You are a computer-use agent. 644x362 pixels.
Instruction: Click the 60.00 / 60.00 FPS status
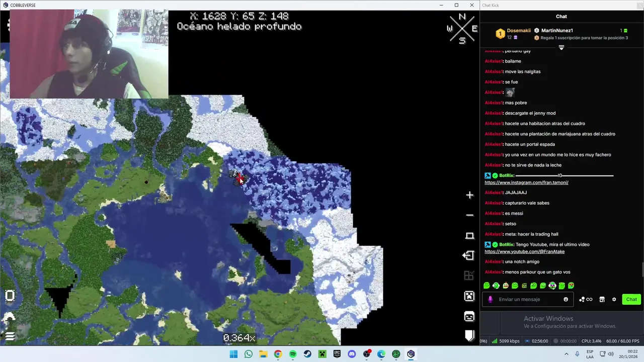coord(624,341)
